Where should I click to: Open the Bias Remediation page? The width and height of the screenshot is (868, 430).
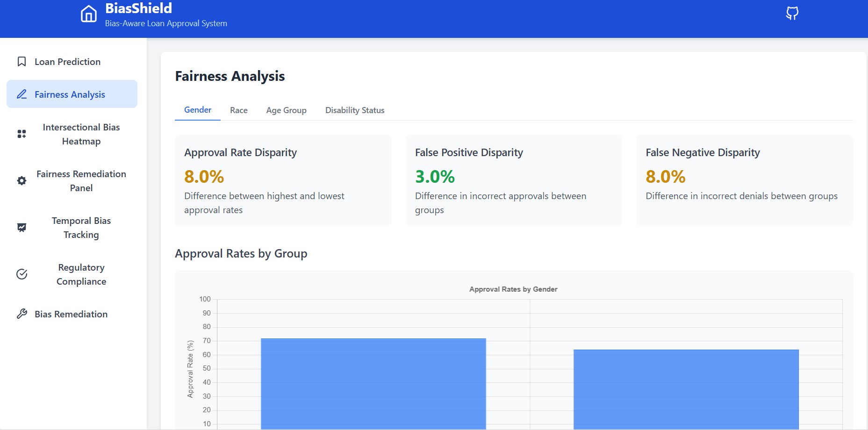tap(72, 314)
